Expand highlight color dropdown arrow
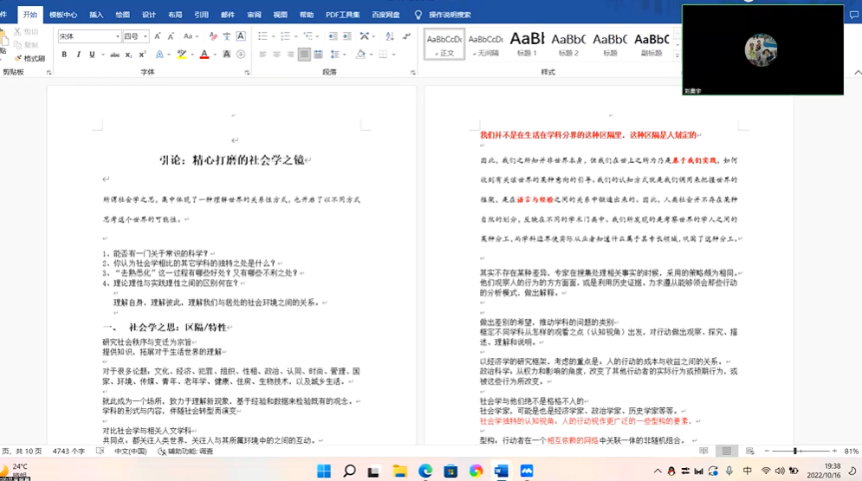862x481 pixels. tap(192, 54)
